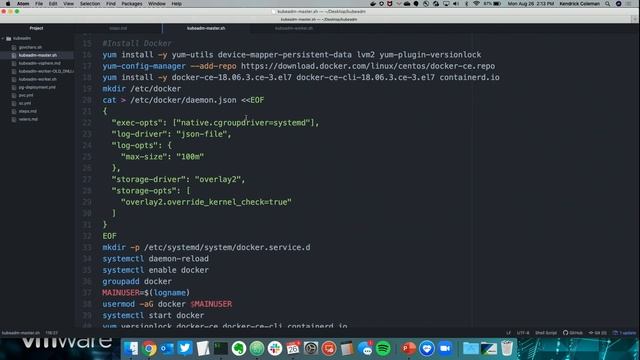Open the Window menu
The width and height of the screenshot is (640, 360).
pyautogui.click(x=157, y=4)
